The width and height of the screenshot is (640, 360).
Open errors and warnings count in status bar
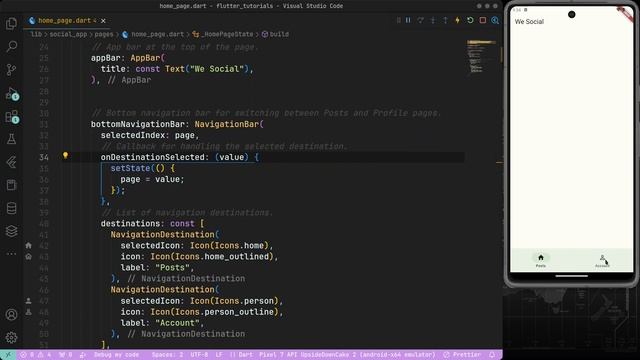click(x=36, y=355)
